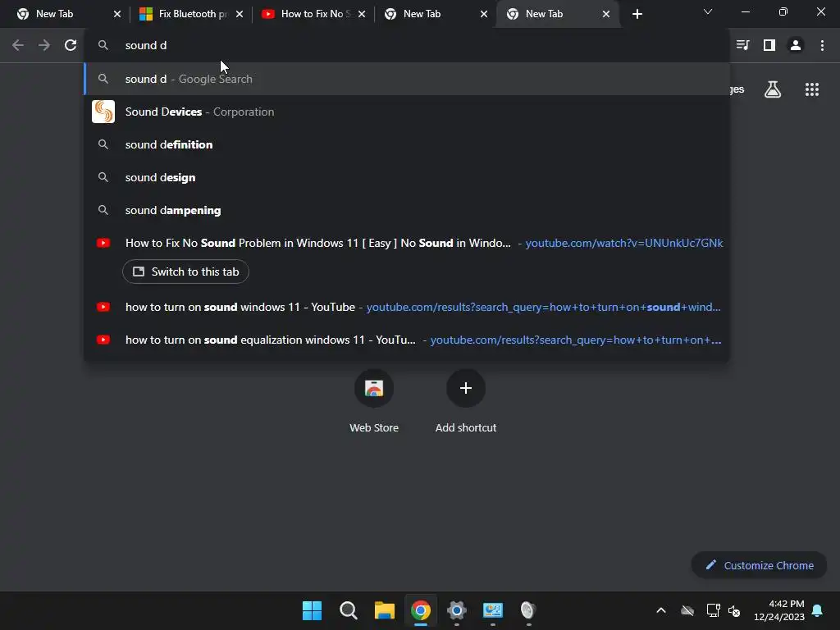Open the Control Panel taskbar icon
This screenshot has width=840, height=630.
(493, 610)
